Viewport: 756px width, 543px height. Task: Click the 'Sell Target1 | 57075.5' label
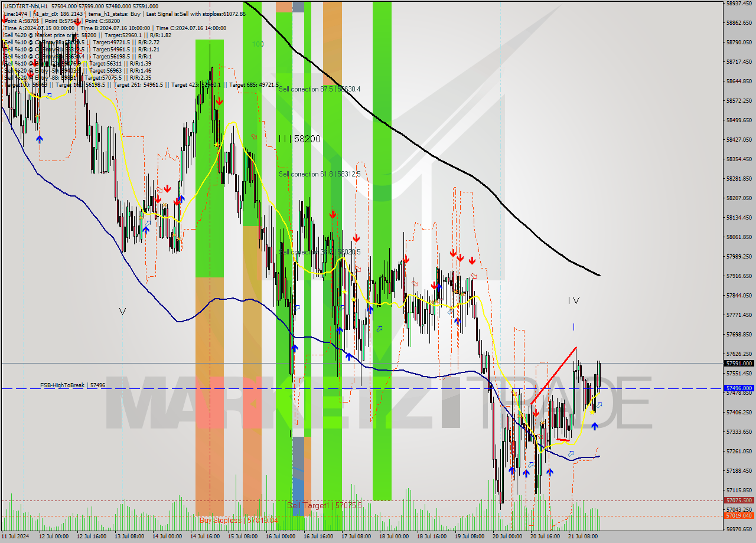(324, 506)
